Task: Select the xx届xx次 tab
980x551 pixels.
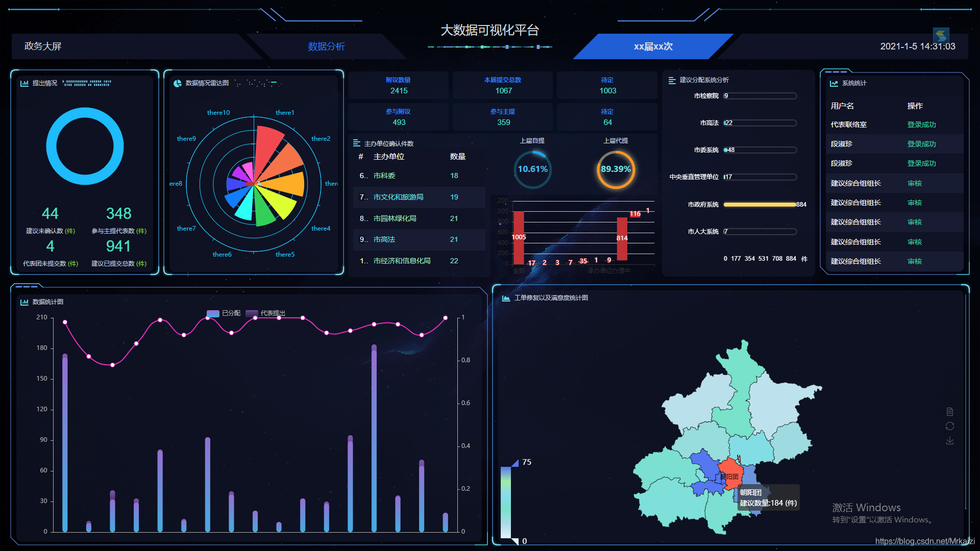Action: click(653, 46)
